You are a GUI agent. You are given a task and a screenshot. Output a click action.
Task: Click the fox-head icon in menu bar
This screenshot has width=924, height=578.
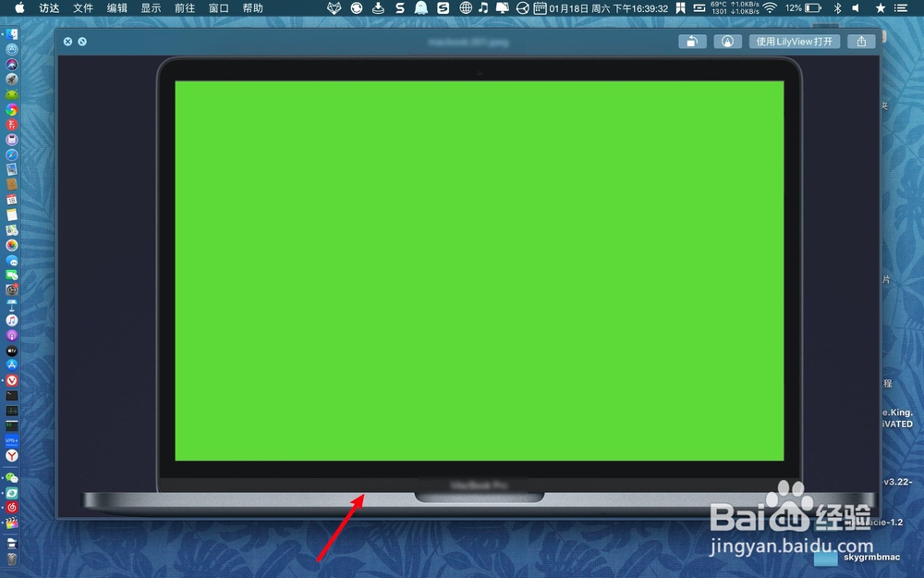tap(334, 7)
